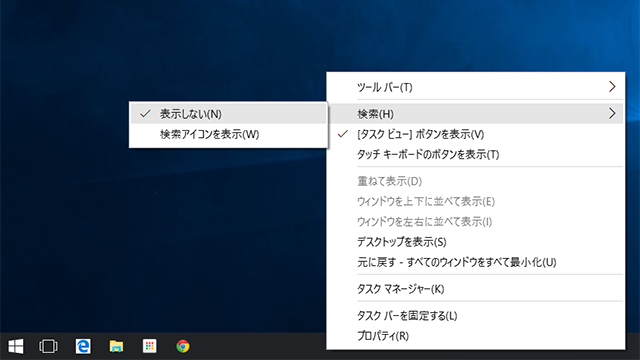Image resolution: width=640 pixels, height=360 pixels.
Task: Launch Google Chrome from the taskbar
Action: 183,347
